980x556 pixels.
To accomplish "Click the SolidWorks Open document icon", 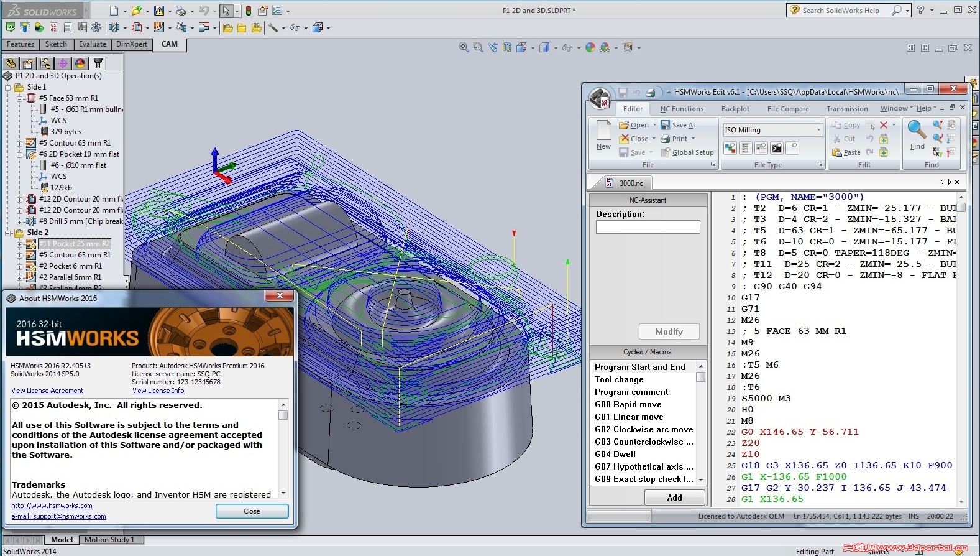I will [x=136, y=11].
